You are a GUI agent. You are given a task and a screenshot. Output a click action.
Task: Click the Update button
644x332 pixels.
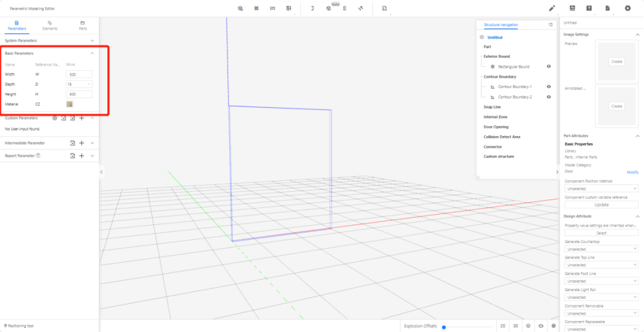(x=601, y=205)
